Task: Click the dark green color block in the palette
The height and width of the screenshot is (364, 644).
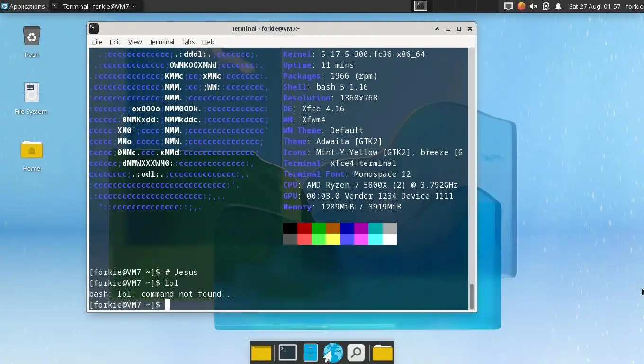Action: 319,228
